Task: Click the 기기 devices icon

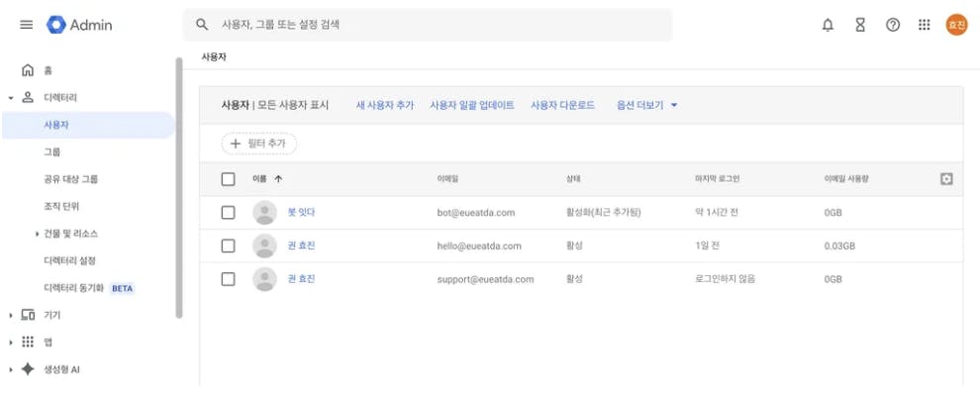Action: coord(28,315)
